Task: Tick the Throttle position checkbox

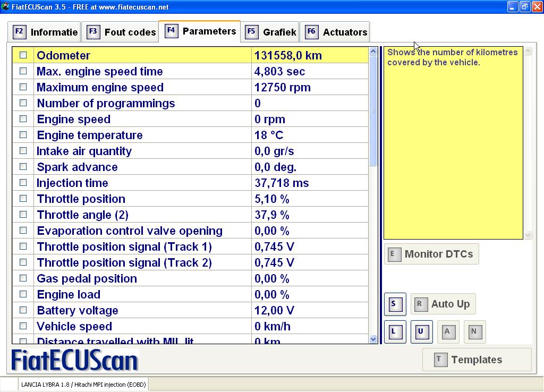Action: [23, 199]
